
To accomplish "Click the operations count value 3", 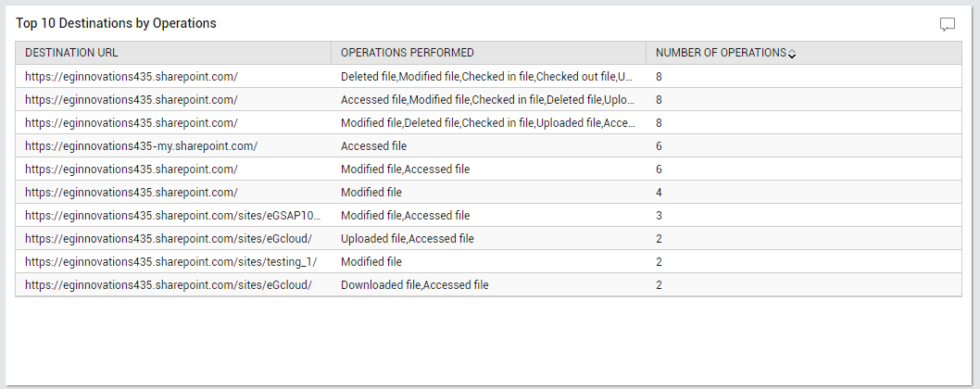I will coord(659,215).
